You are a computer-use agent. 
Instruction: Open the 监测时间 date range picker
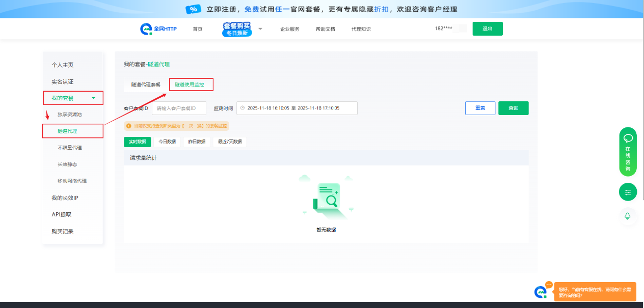click(x=297, y=108)
